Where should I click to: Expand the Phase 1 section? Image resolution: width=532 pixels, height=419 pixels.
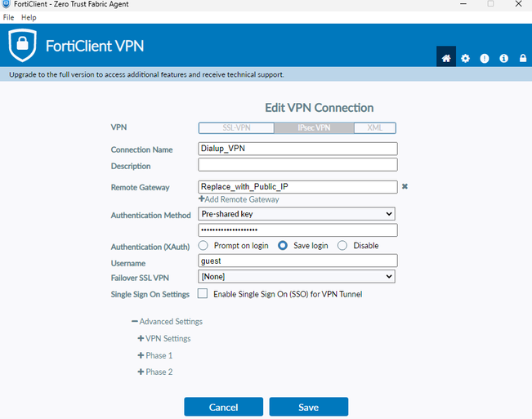click(x=141, y=355)
